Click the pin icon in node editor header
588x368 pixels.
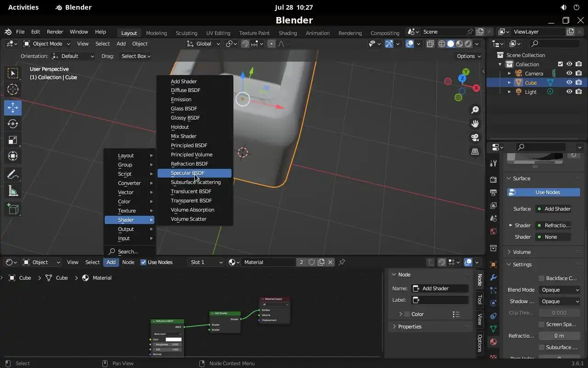[342, 262]
